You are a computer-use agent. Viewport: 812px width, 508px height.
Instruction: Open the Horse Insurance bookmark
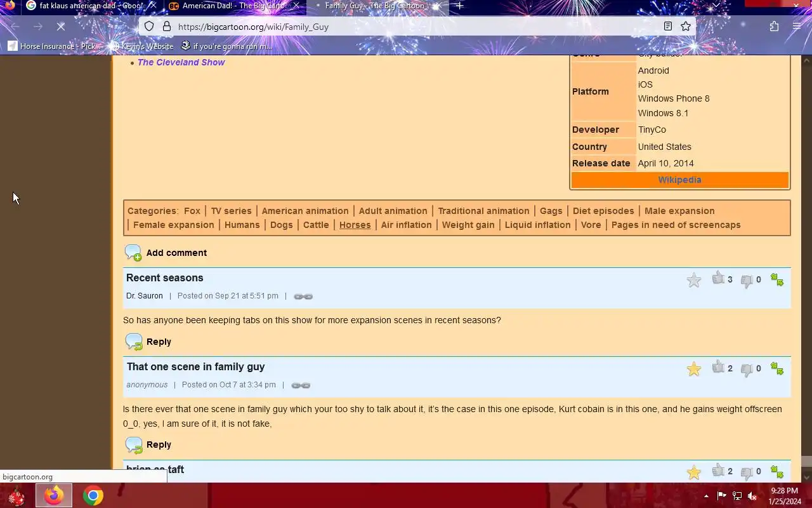[55, 46]
